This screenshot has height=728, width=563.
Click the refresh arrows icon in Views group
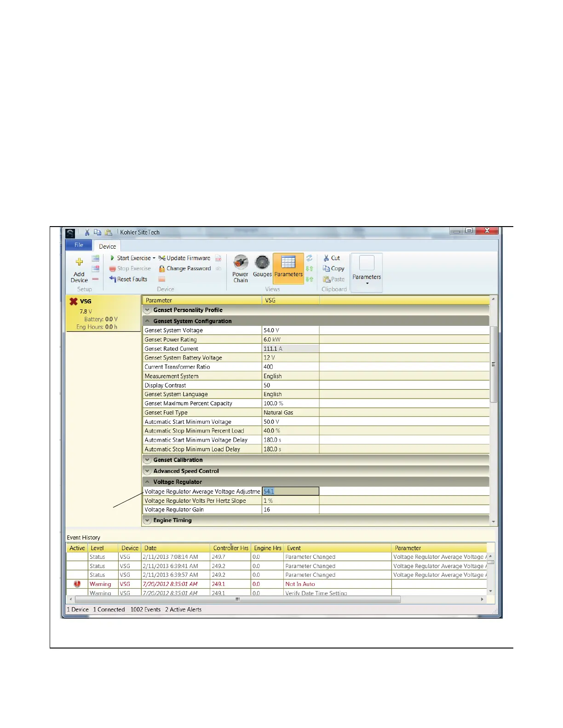[310, 258]
